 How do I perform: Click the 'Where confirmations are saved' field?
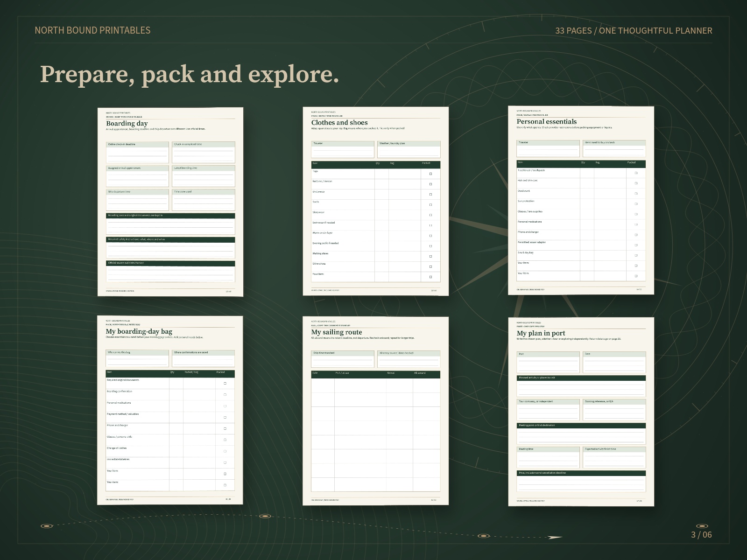tap(204, 359)
